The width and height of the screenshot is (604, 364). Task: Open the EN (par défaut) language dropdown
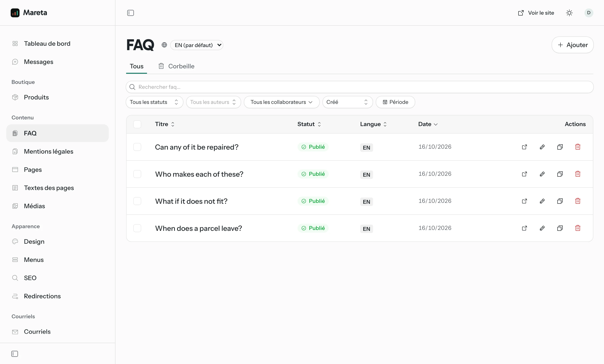click(197, 45)
